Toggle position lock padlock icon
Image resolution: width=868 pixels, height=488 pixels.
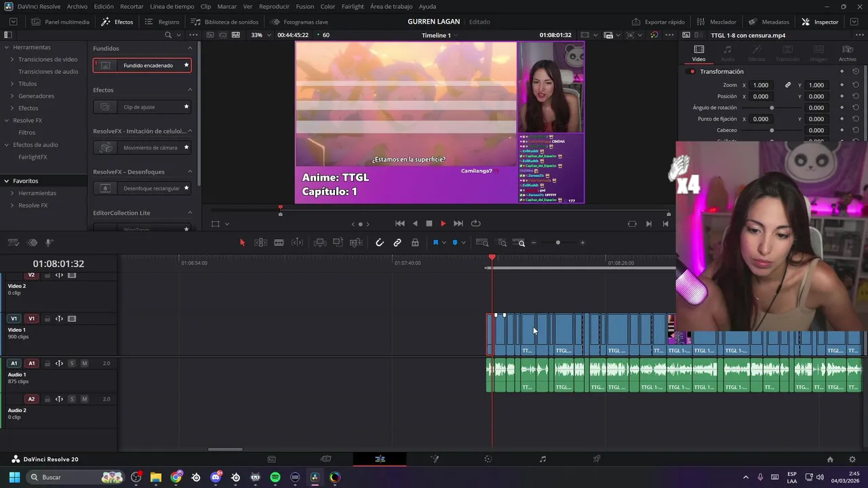coord(415,243)
